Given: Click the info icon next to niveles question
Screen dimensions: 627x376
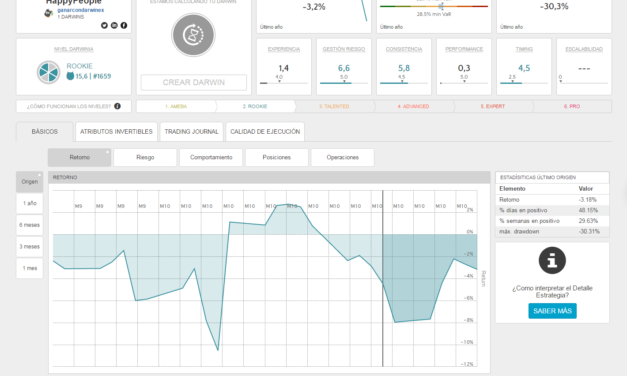Looking at the screenshot, I should click(x=117, y=106).
